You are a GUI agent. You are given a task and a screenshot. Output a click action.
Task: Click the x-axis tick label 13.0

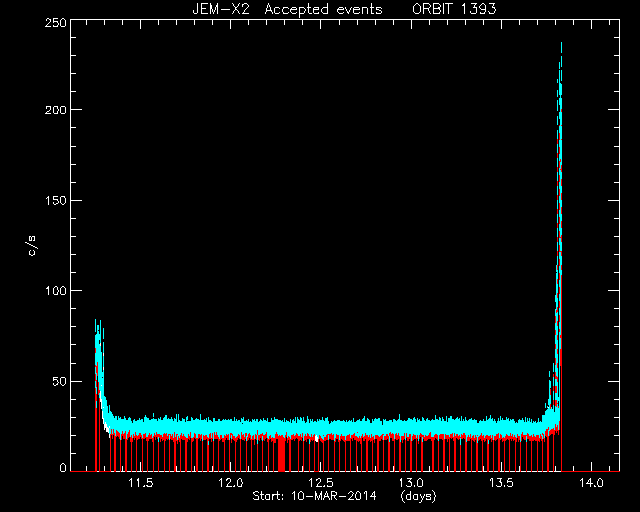pyautogui.click(x=411, y=483)
